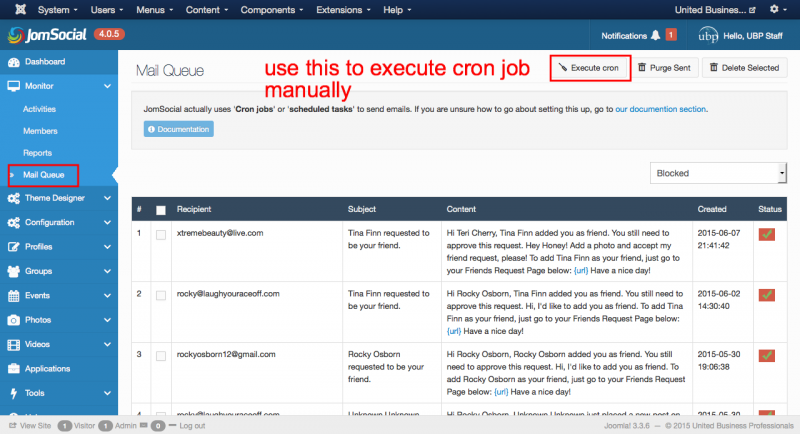Viewport: 800px width, 434px height.
Task: Click the United Busines... site name
Action: [x=710, y=10]
